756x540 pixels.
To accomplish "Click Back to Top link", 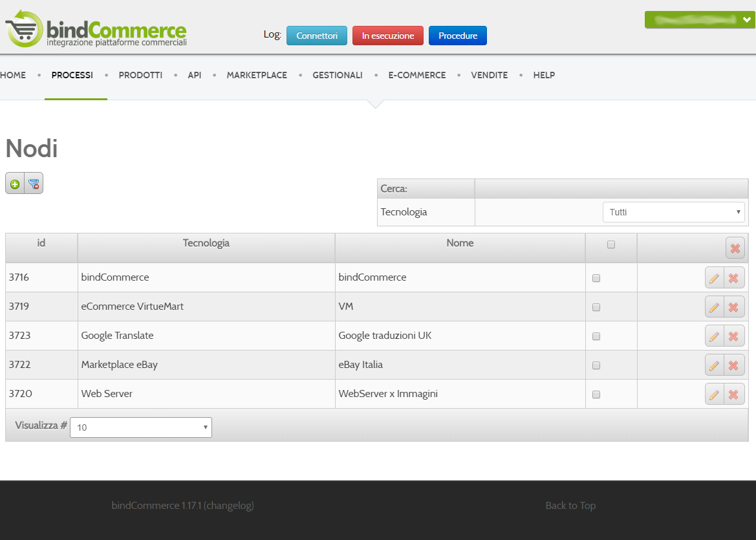I will tap(570, 505).
